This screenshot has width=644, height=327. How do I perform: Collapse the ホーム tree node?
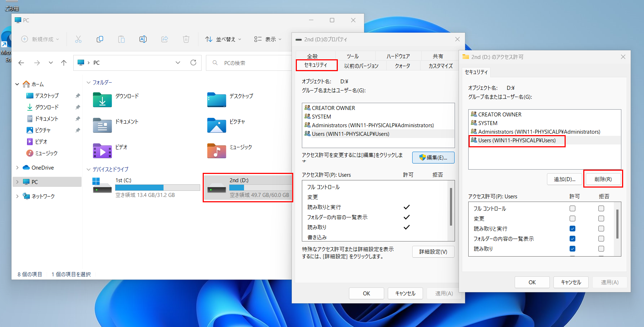[17, 84]
